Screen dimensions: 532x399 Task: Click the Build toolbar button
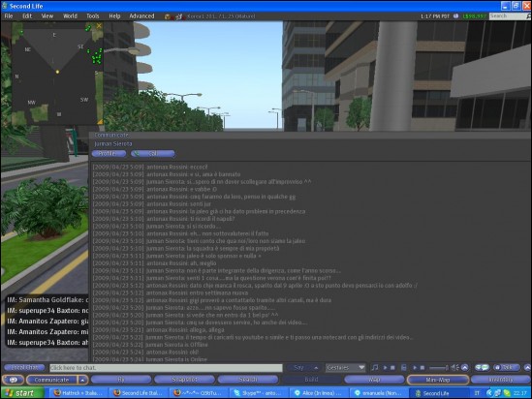click(311, 380)
